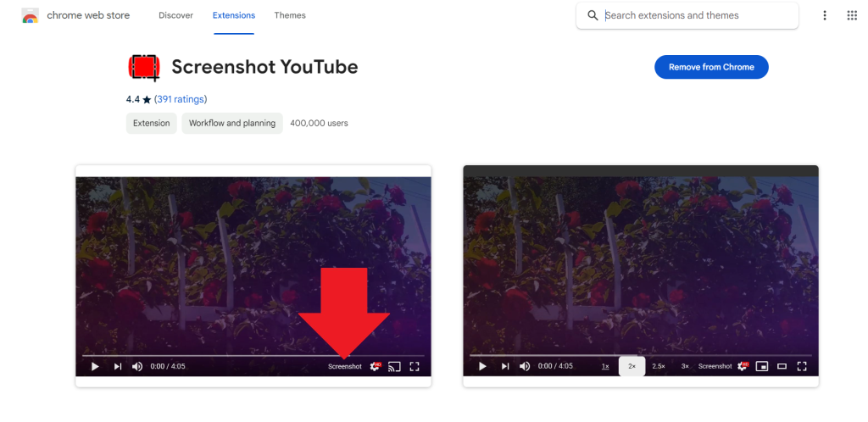Click Screenshot label in right preview

click(x=715, y=366)
